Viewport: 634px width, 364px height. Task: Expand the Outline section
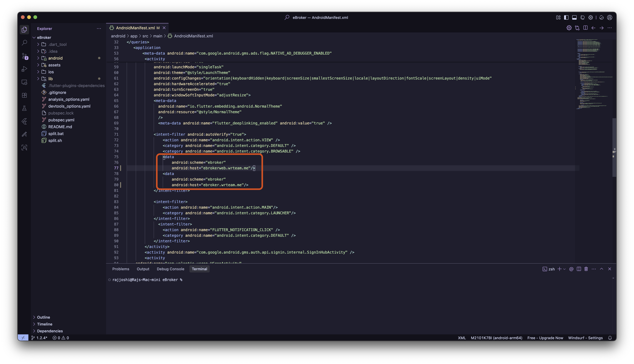(x=44, y=317)
